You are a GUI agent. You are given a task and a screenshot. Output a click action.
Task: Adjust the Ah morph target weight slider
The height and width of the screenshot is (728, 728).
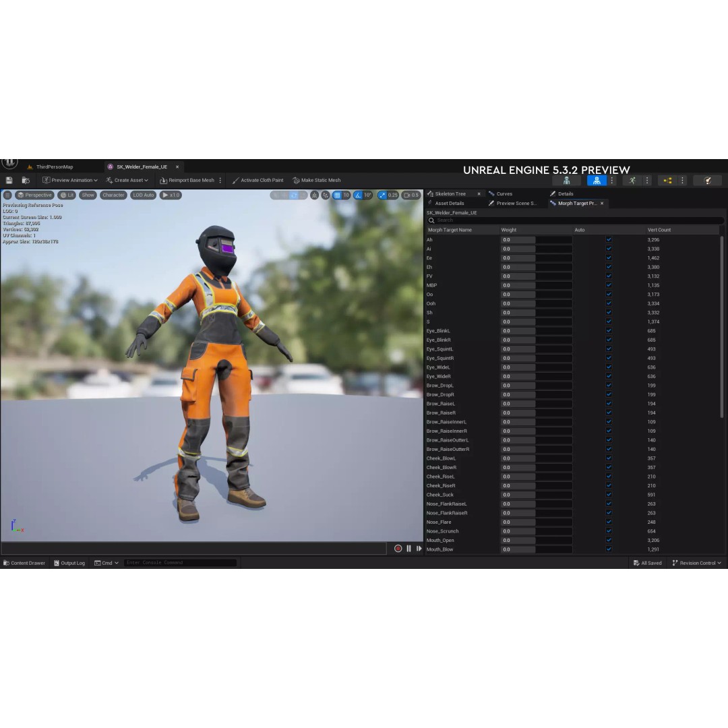click(537, 239)
